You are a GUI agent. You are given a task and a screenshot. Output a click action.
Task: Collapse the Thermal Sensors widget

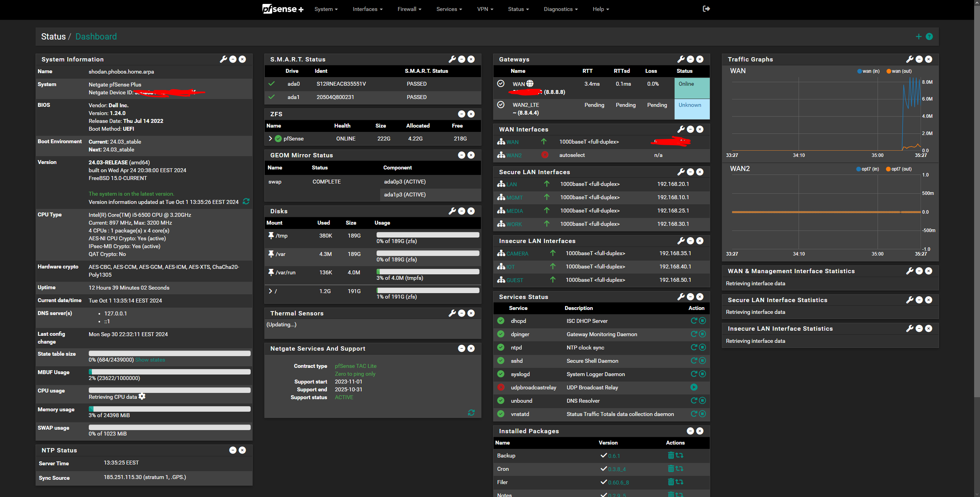click(461, 313)
